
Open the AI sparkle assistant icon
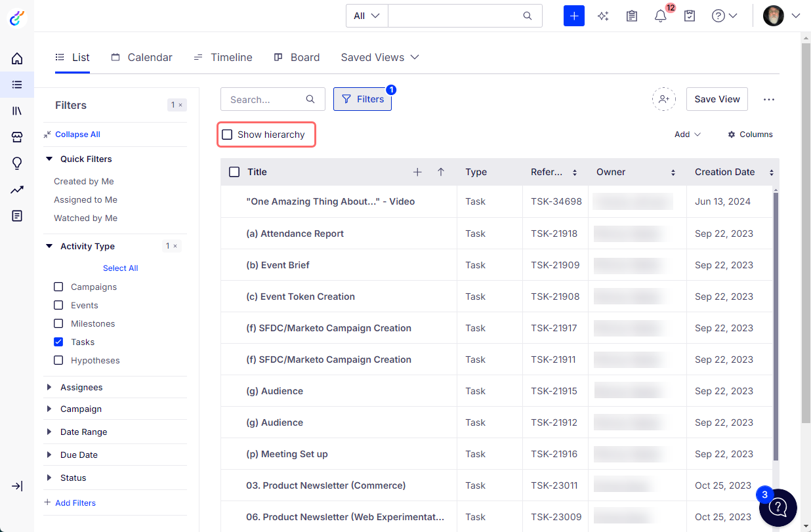tap(603, 16)
